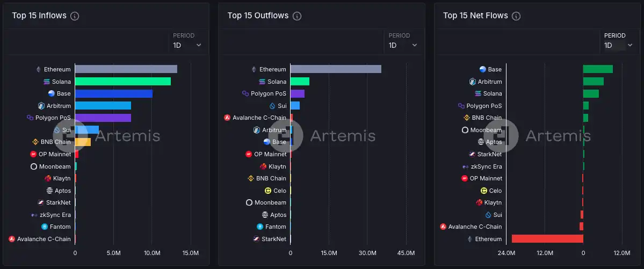Screen dimensions: 644x269
Task: Click the Polygon PoS label in Inflows
Action: pos(53,118)
